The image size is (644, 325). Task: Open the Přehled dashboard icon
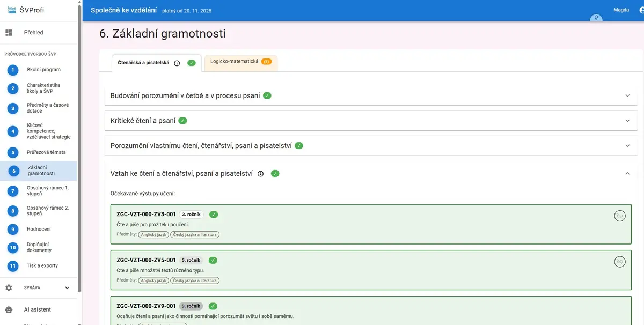click(9, 33)
